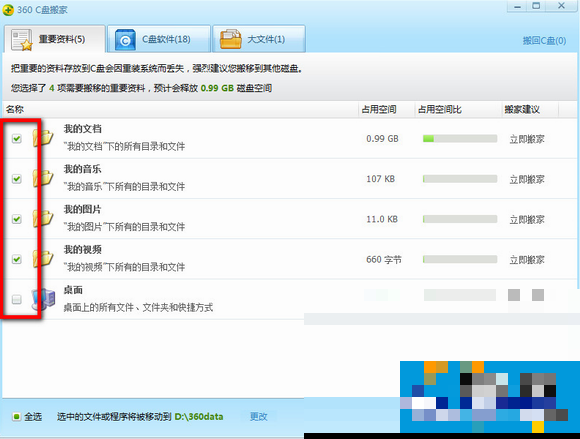The height and width of the screenshot is (439, 580).
Task: Click the orange folder icon for large files
Action: 230,39
